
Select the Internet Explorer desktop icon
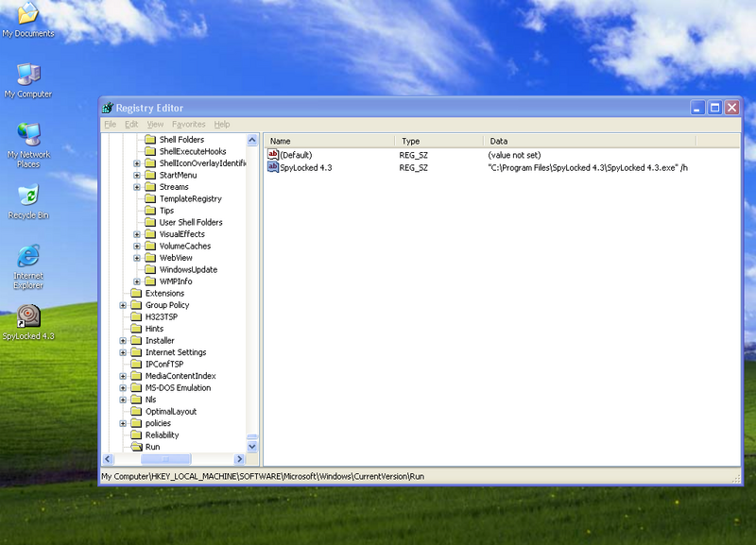point(28,267)
